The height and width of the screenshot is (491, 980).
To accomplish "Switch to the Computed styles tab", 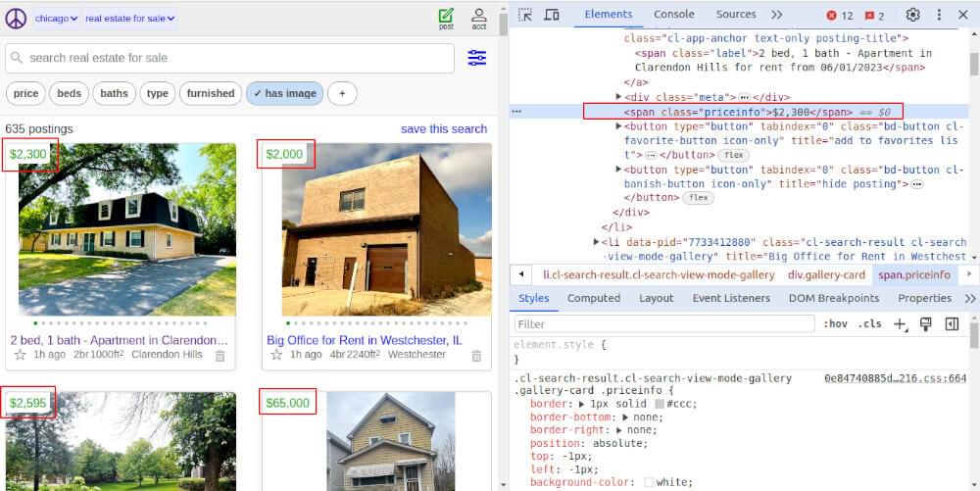I will [593, 298].
